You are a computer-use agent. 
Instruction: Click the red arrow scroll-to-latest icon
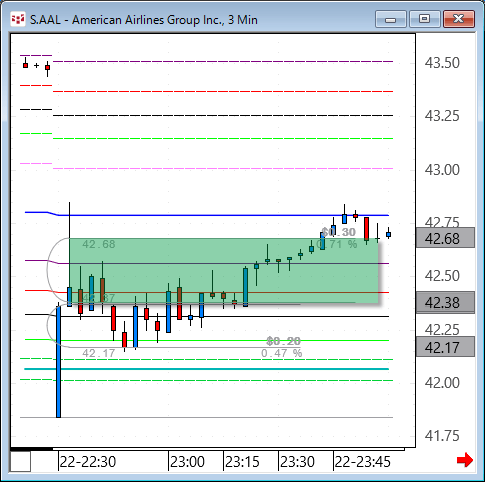pos(465,460)
